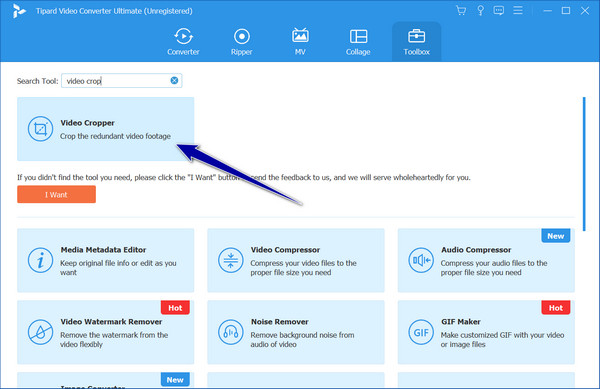600x389 pixels.
Task: Switch to the Collage tab
Action: (x=358, y=42)
